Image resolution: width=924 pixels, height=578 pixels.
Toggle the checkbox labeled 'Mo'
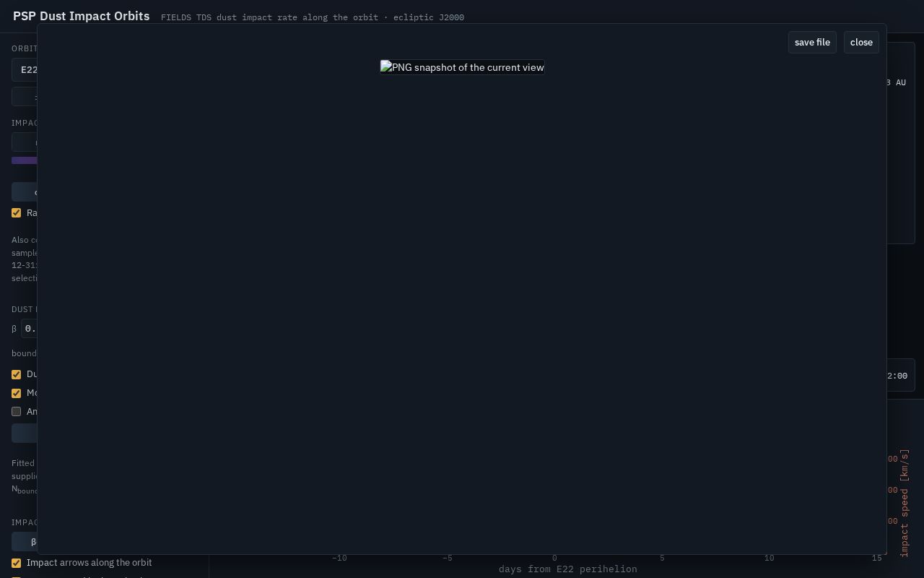click(16, 393)
